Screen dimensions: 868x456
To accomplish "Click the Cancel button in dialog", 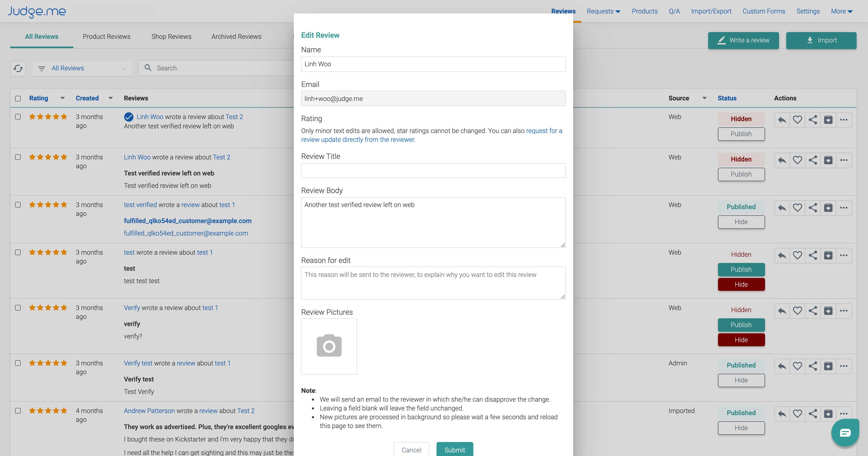I will point(411,449).
